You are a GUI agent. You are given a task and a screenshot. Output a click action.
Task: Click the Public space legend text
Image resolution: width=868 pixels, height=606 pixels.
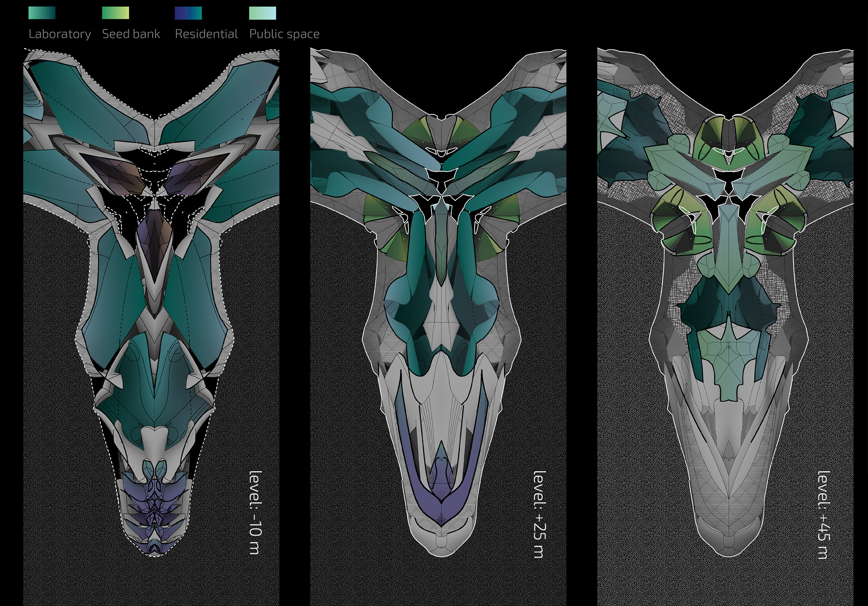pyautogui.click(x=284, y=34)
